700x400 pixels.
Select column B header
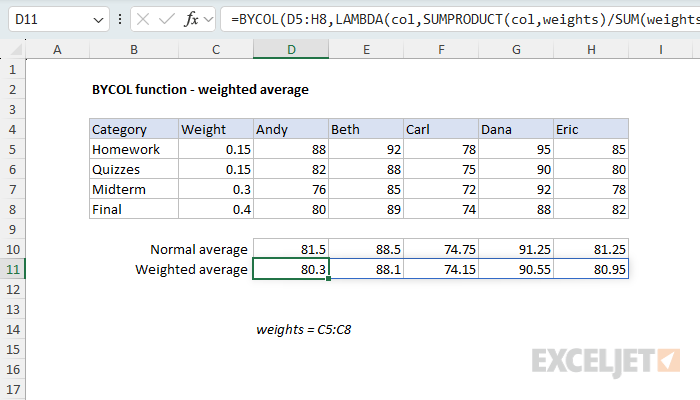pos(134,50)
